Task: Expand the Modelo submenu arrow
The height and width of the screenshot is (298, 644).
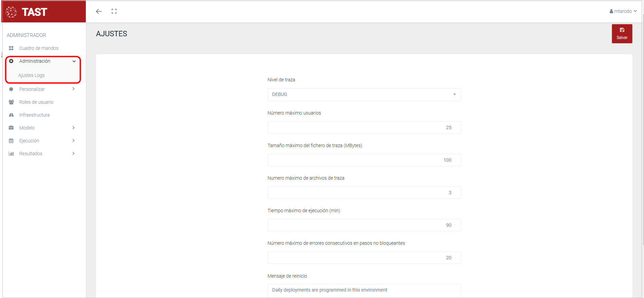Action: click(74, 128)
